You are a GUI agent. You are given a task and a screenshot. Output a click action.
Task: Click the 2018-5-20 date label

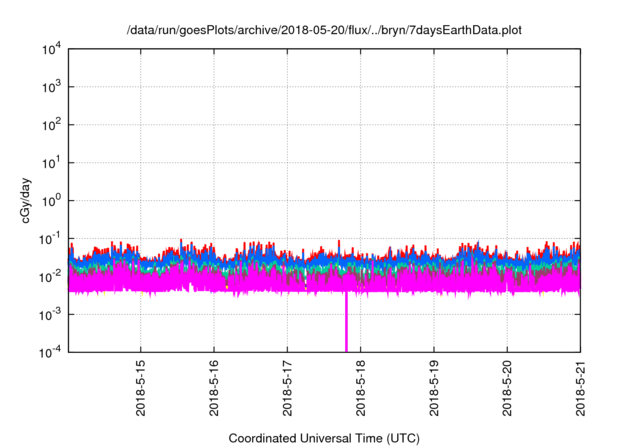(507, 388)
